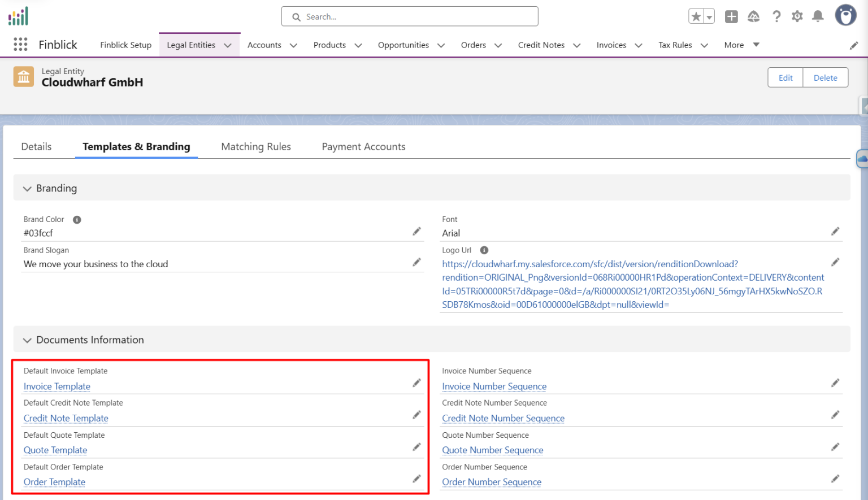The image size is (868, 500).
Task: Edit the Font field pencil icon
Action: (835, 232)
